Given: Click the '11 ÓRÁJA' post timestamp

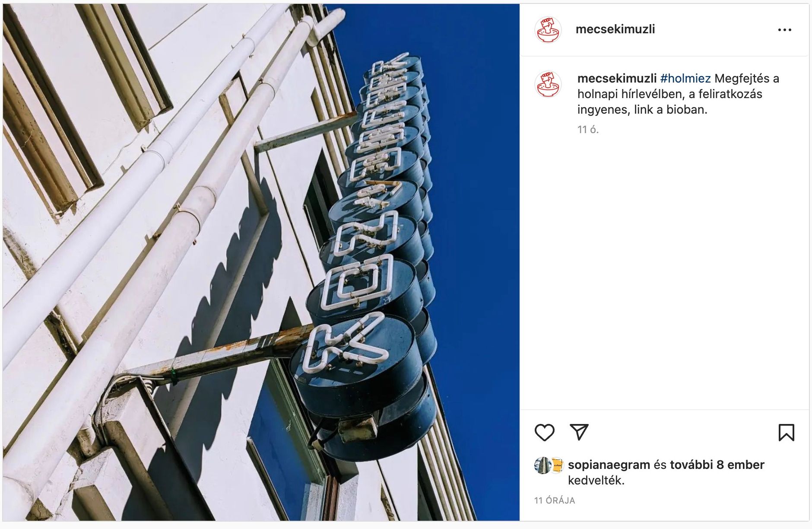Looking at the screenshot, I should click(555, 500).
